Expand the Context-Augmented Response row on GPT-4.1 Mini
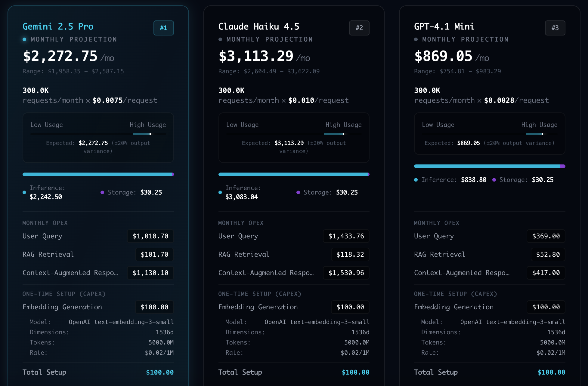The height and width of the screenshot is (386, 588). coord(462,273)
